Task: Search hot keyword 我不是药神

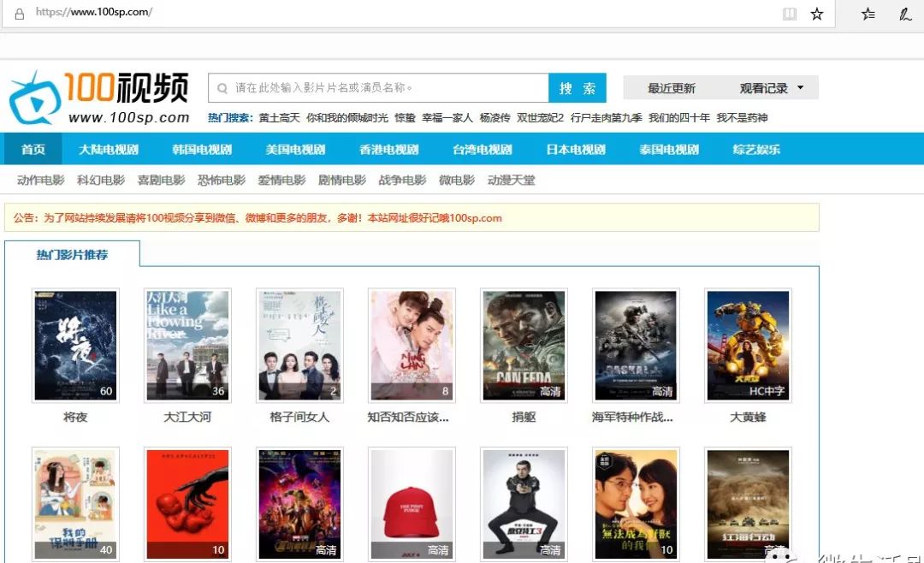Action: point(742,118)
